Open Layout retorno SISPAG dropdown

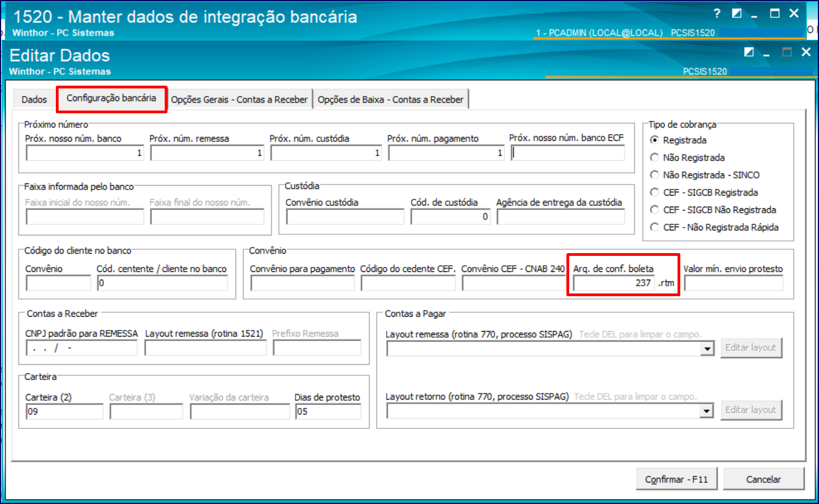pyautogui.click(x=707, y=411)
